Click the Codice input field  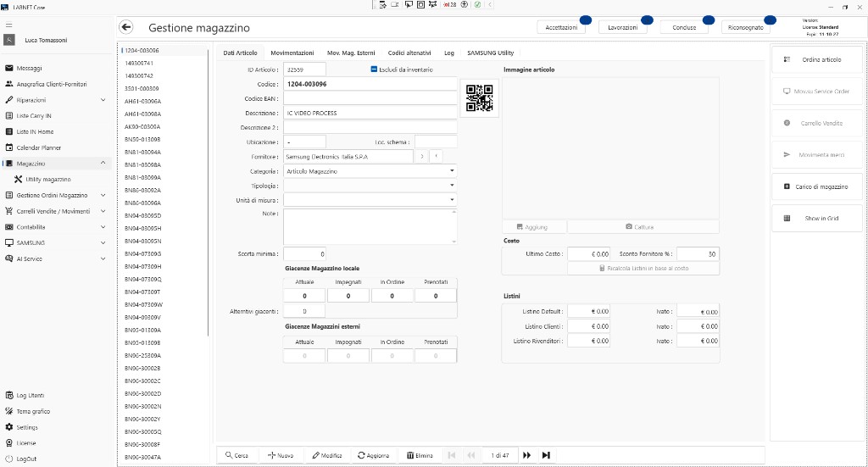click(x=370, y=84)
